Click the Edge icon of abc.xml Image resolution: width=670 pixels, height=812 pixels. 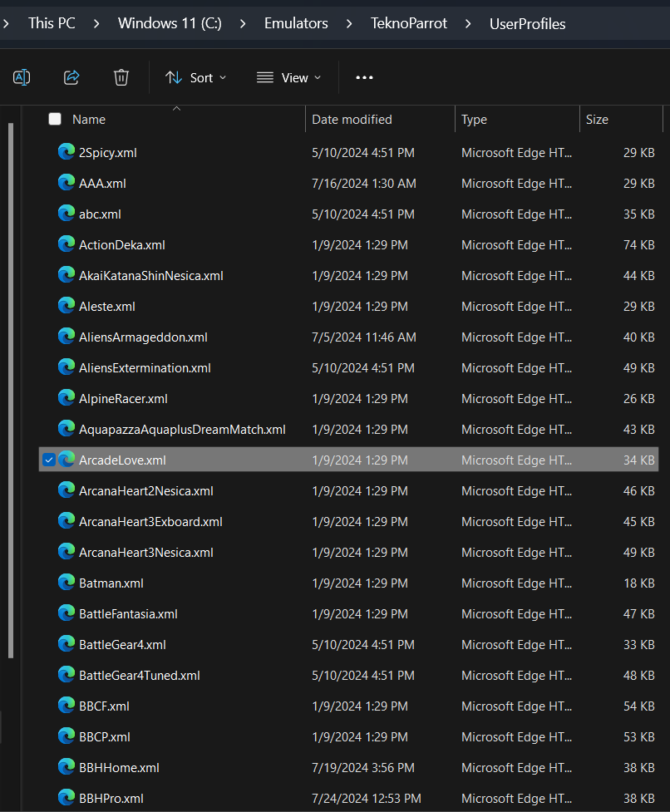pos(67,214)
